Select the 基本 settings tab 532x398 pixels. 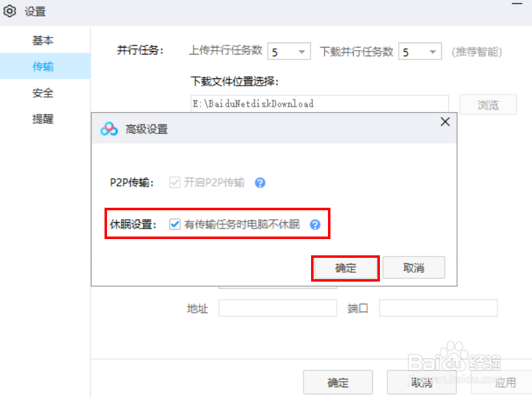[x=43, y=41]
